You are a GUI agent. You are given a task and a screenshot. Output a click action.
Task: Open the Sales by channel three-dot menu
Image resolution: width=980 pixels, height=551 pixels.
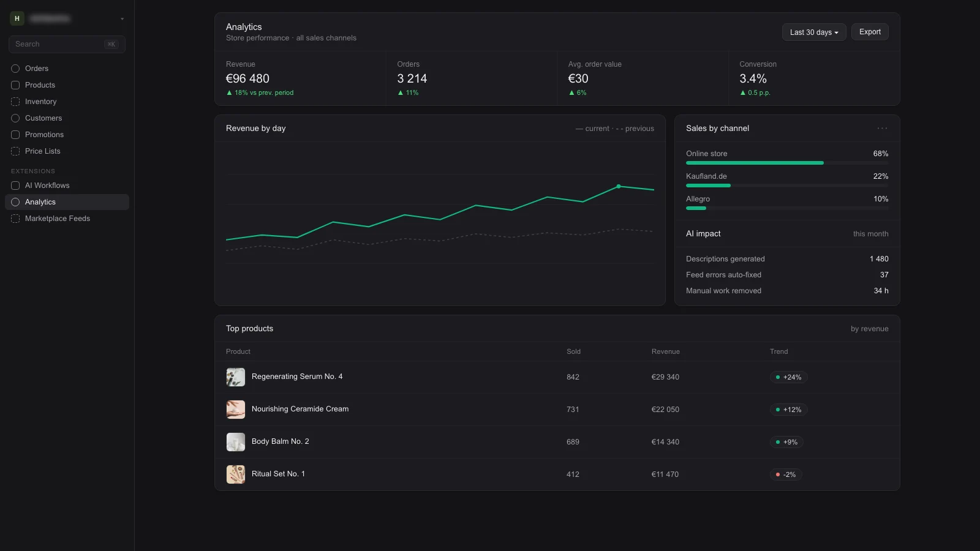(x=882, y=129)
